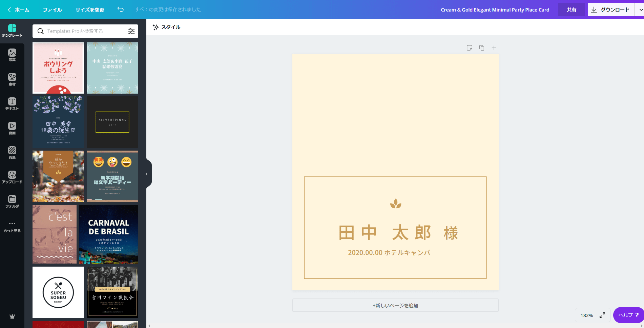Click the Share (共有) button
The width and height of the screenshot is (644, 328).
572,9
